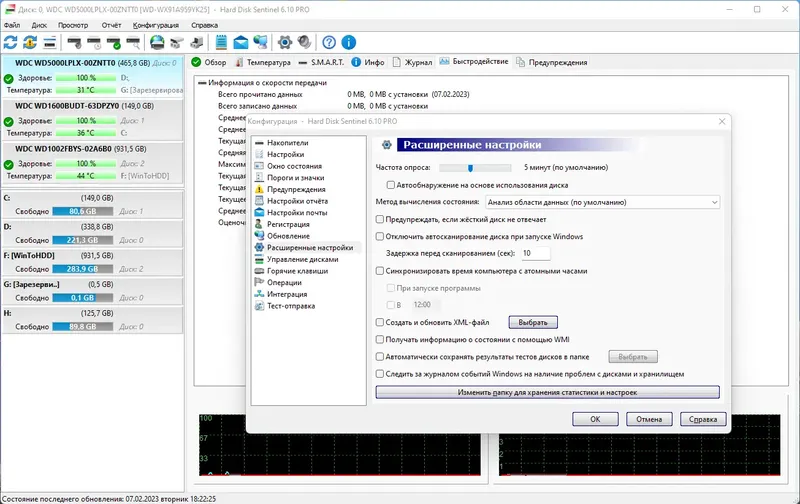Screen dimensions: 800x504
Task: Click Изменить папку для хранения статистики button
Action: [547, 392]
